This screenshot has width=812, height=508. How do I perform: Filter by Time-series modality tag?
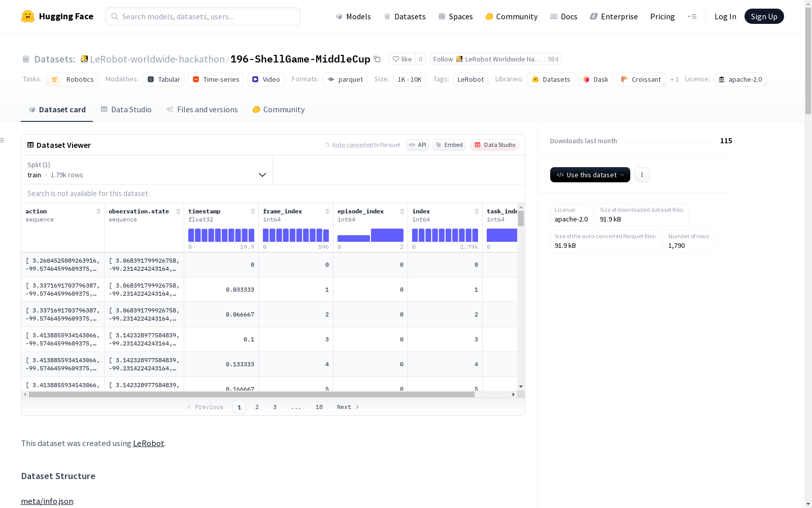point(216,79)
